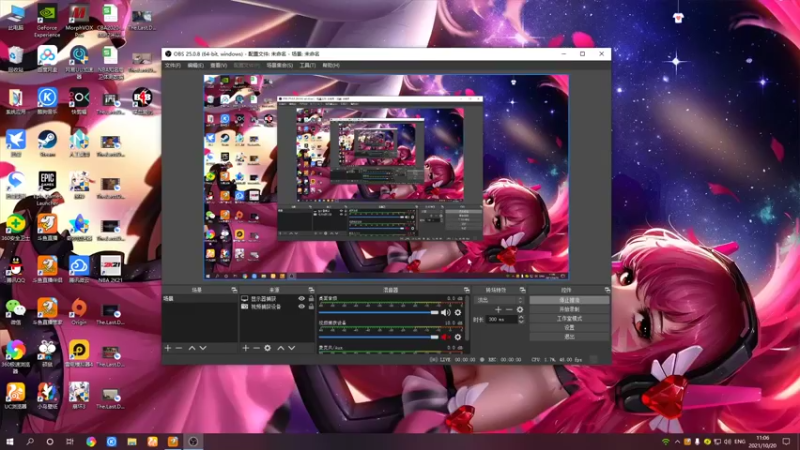800x450 pixels.
Task: Select the display capture source row
Action: [x=276, y=299]
